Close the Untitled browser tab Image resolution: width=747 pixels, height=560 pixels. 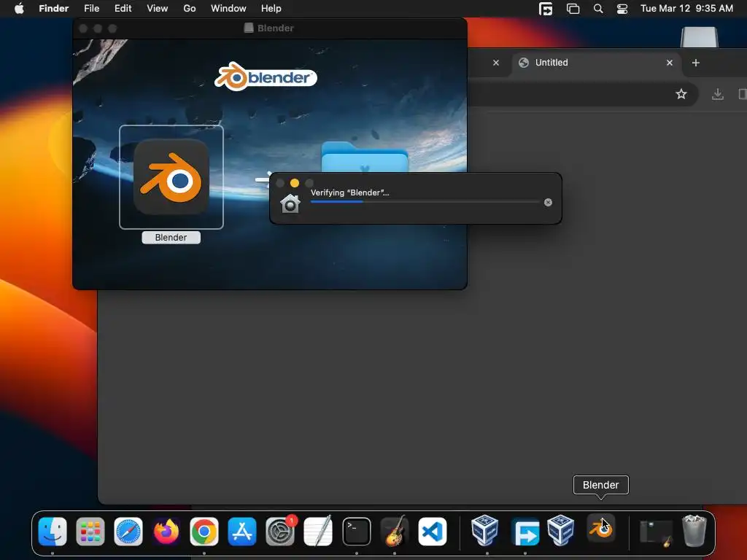click(x=670, y=63)
